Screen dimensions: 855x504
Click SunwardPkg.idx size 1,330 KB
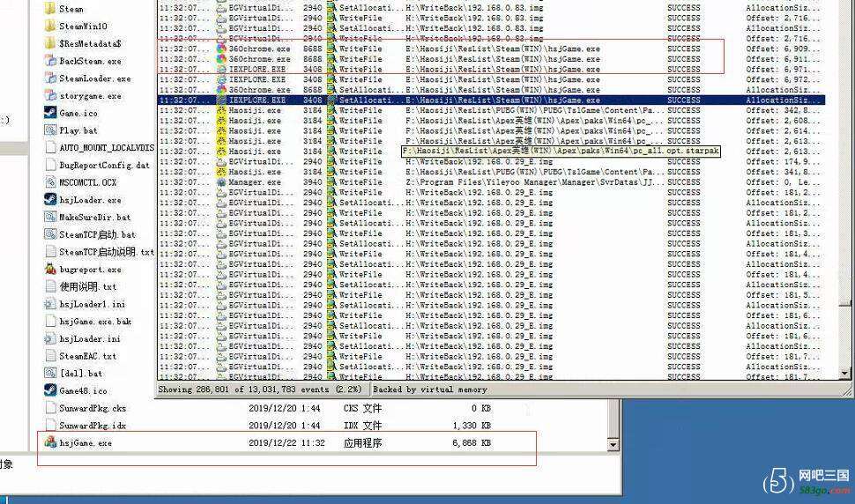click(472, 426)
